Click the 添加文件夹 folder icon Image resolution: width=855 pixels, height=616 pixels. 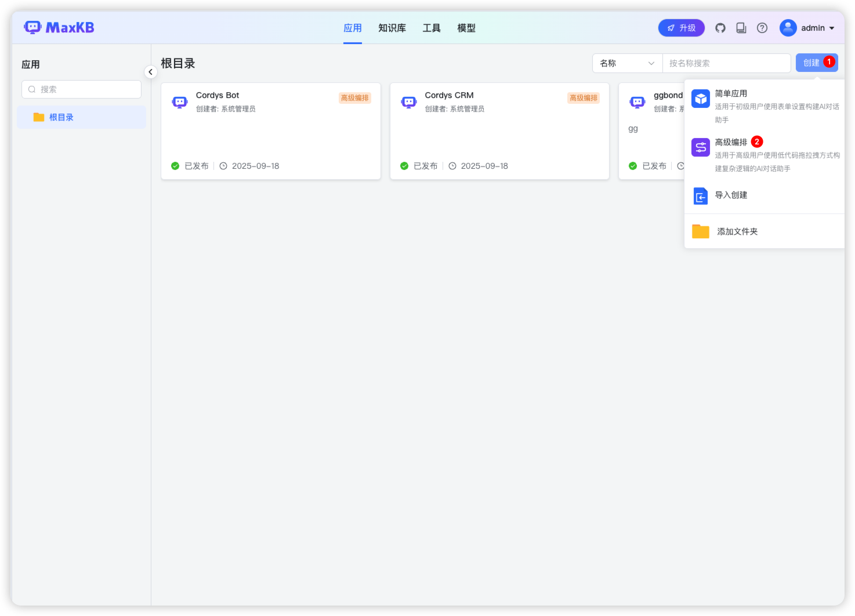(x=701, y=231)
